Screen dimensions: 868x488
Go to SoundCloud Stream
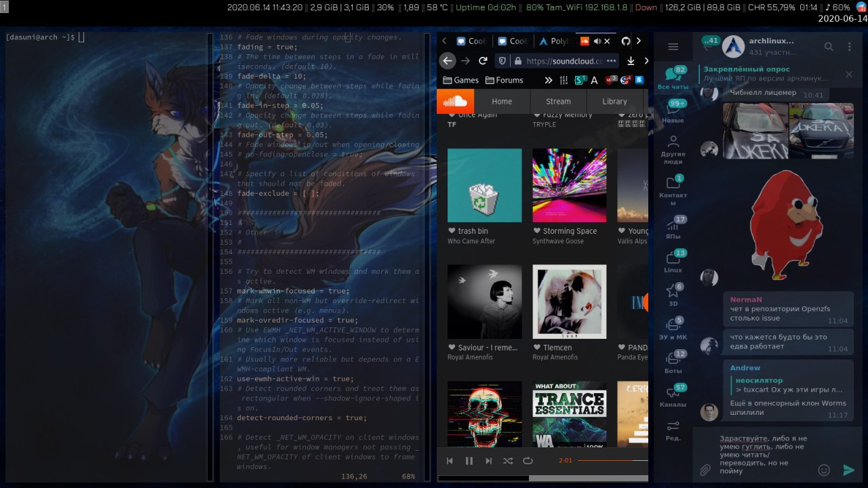[558, 102]
